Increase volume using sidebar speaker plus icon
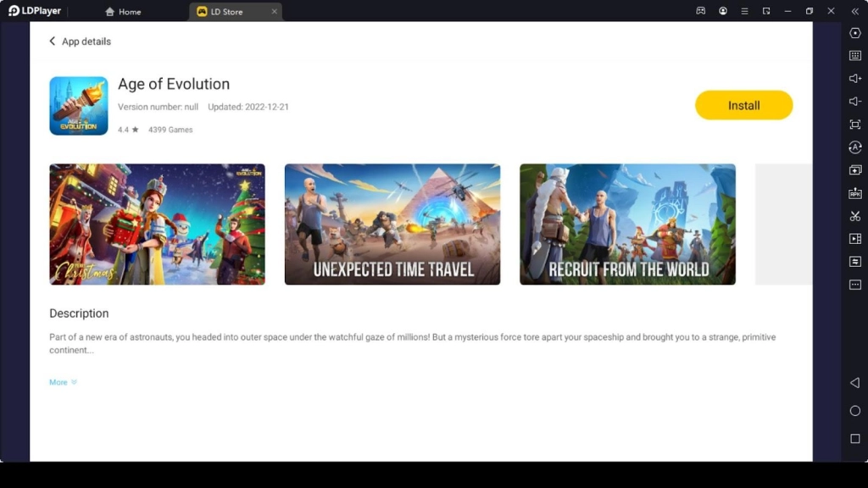This screenshot has width=868, height=488. pos(854,79)
